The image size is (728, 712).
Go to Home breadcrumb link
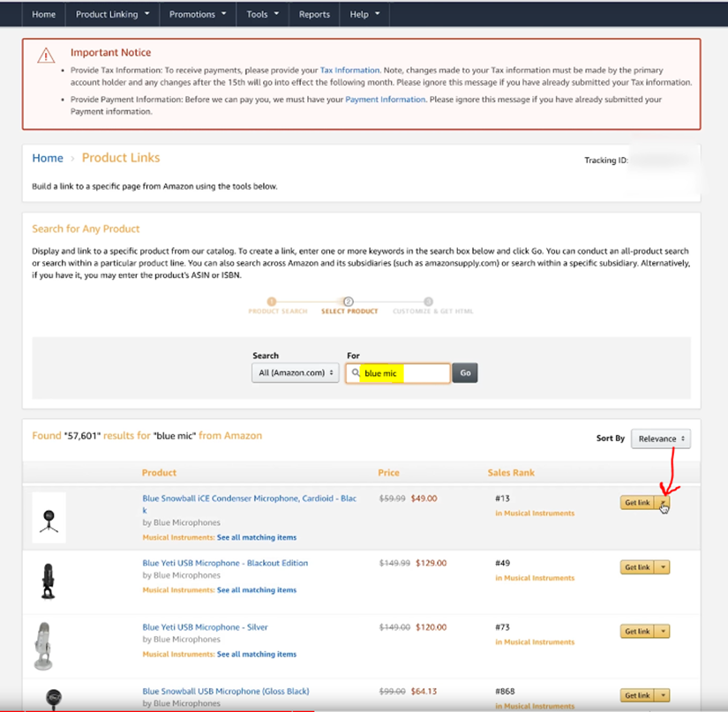48,158
